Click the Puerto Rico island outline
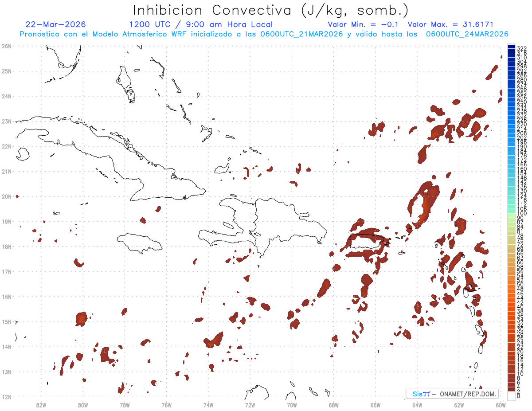Image resolution: width=532 pixels, height=411 pixels. pyautogui.click(x=366, y=241)
